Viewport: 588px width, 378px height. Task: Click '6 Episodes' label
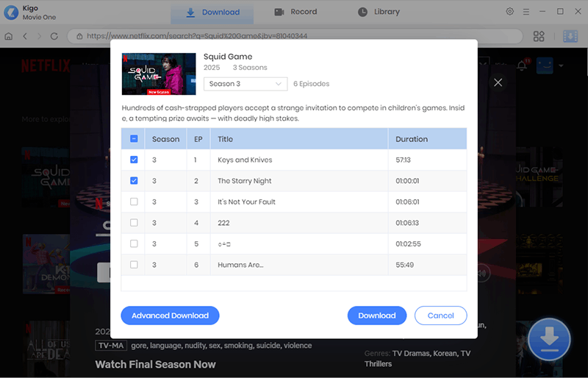[311, 84]
